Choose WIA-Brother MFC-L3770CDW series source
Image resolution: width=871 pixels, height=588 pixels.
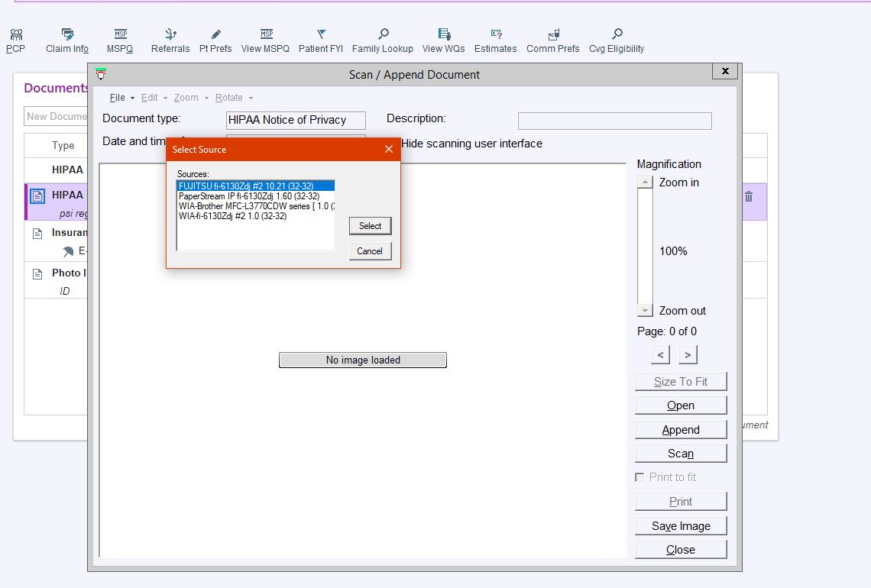pos(256,206)
